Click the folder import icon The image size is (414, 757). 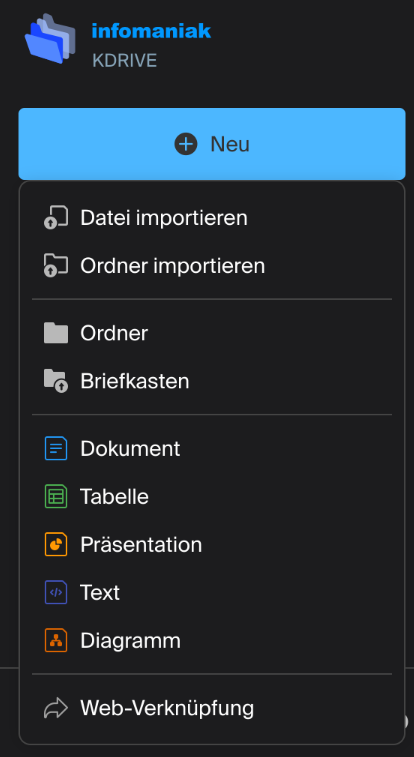56,266
